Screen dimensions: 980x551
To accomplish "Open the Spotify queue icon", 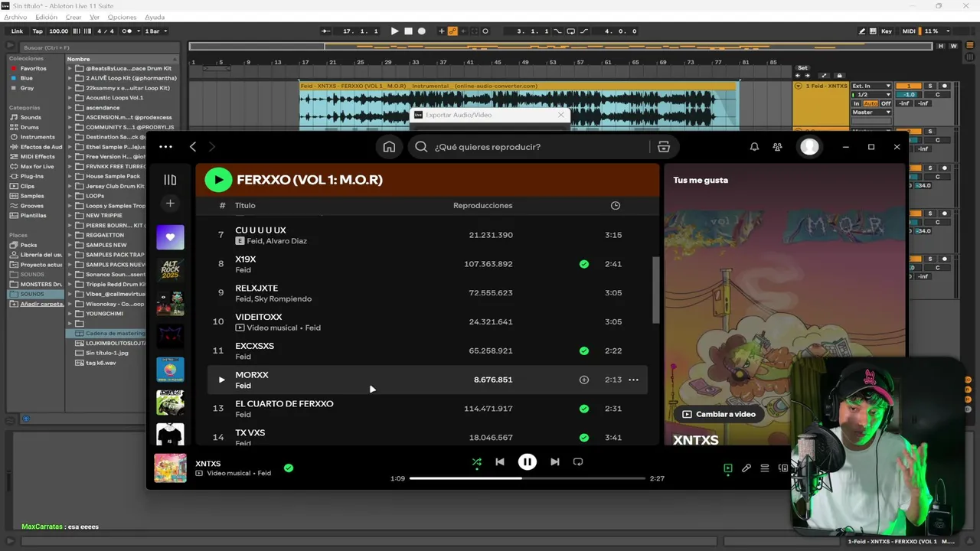I will (765, 468).
